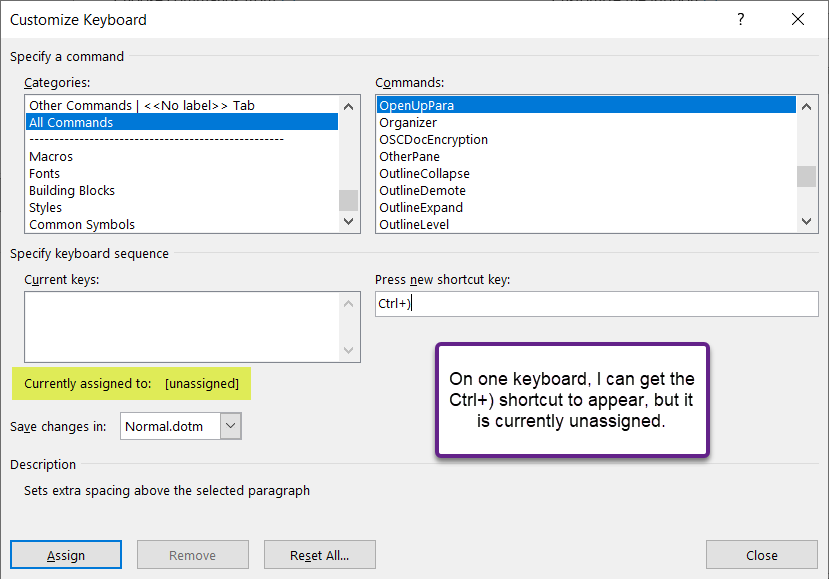The height and width of the screenshot is (579, 829).
Task: Click the Reset All button
Action: point(320,555)
